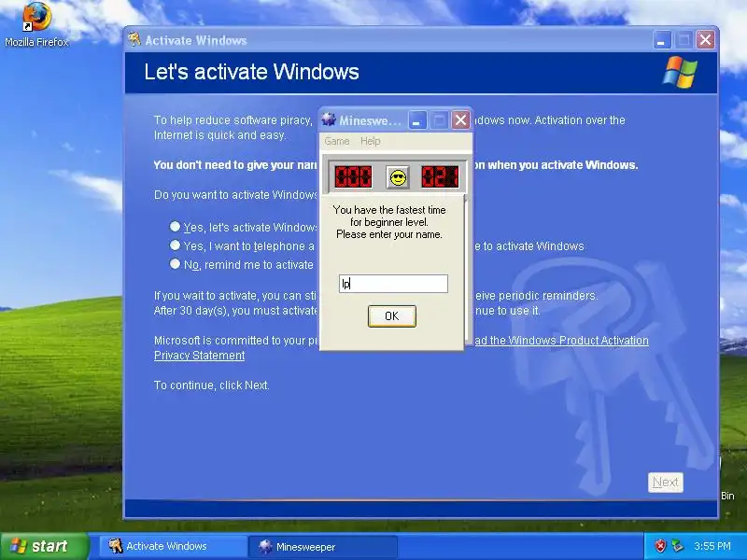Select 'No, remind me to activate' radio option
The width and height of the screenshot is (747, 560).
pos(175,264)
